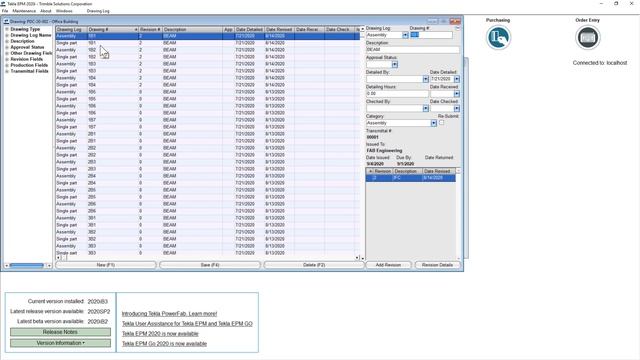The height and width of the screenshot is (360, 640).
Task: Sort by the Date Revised column header in drawing grid
Action: [279, 29]
